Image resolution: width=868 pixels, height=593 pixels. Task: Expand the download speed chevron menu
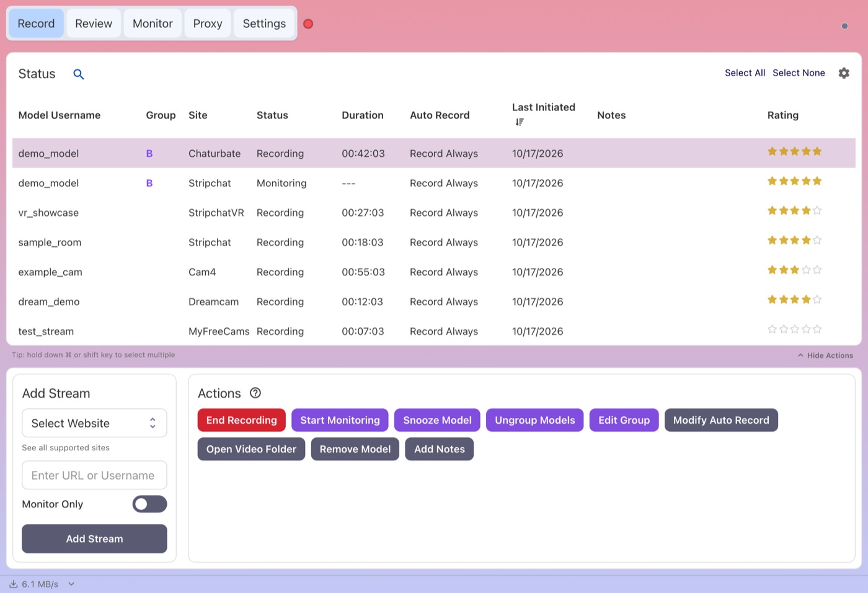tap(71, 584)
